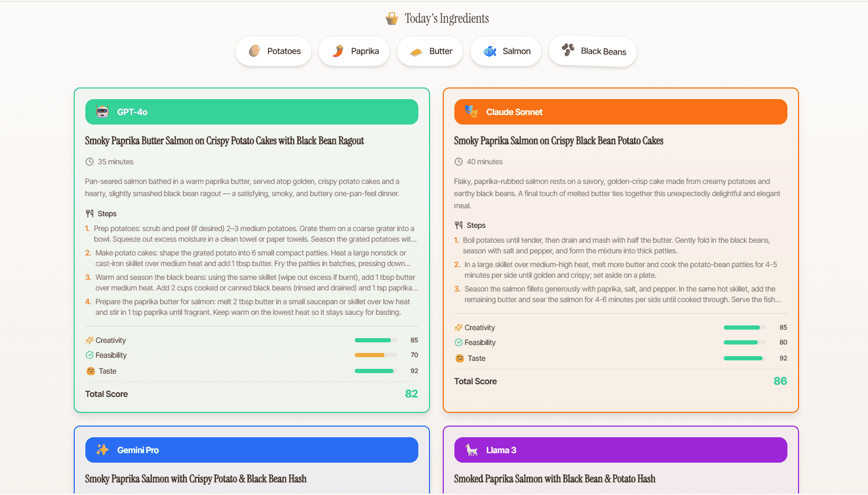Open the Crispy Black Bean Potato Cakes title
The width and height of the screenshot is (868, 495).
(x=558, y=141)
